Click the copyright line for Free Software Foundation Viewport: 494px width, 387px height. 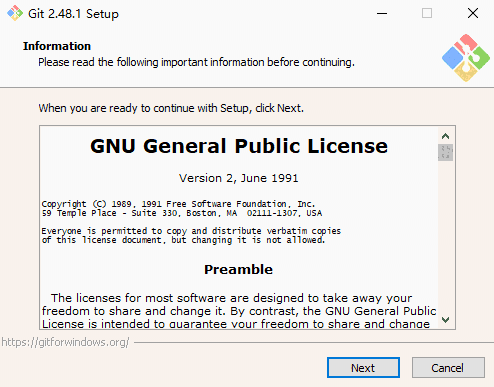click(x=178, y=204)
